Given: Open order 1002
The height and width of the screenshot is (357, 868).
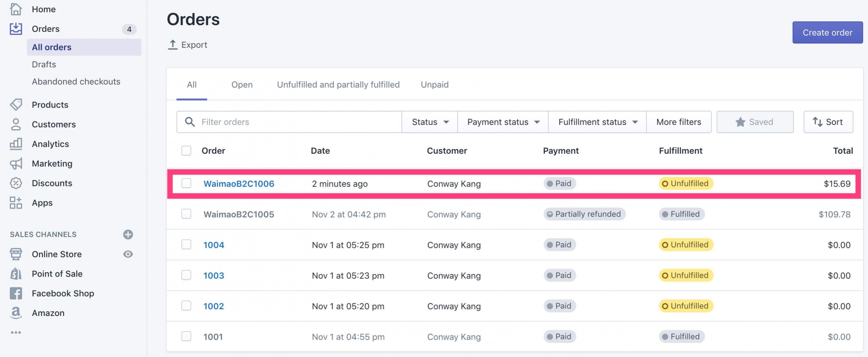Looking at the screenshot, I should [214, 306].
